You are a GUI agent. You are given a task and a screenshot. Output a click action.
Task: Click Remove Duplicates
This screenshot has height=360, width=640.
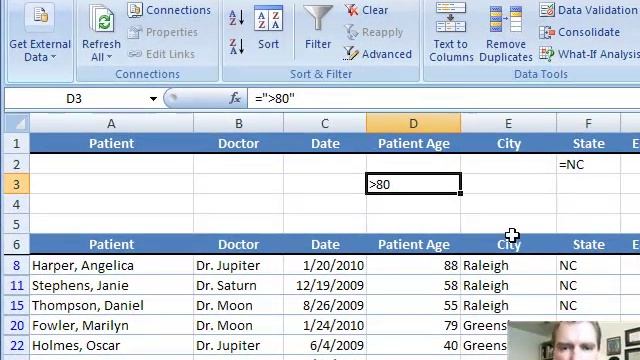506,33
